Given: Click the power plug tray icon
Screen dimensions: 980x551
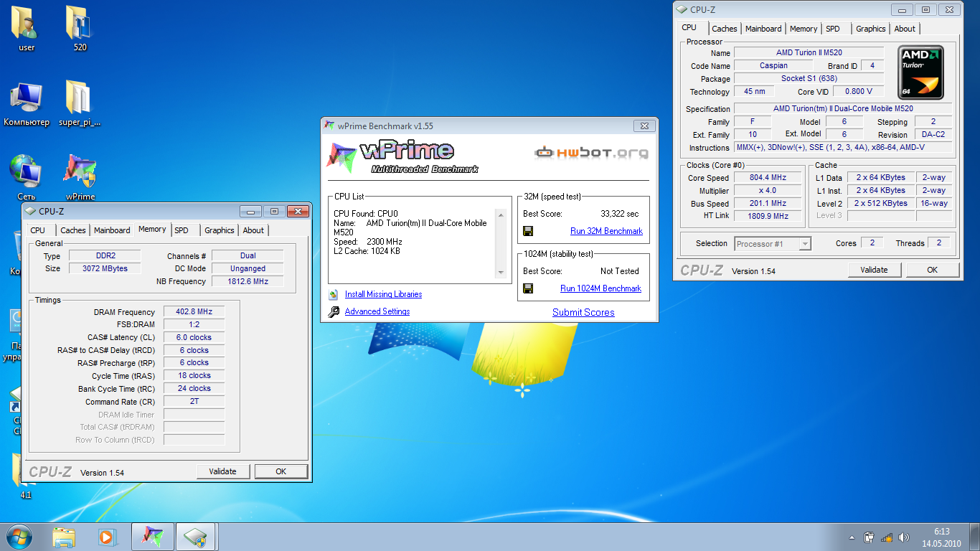Looking at the screenshot, I should click(x=869, y=537).
